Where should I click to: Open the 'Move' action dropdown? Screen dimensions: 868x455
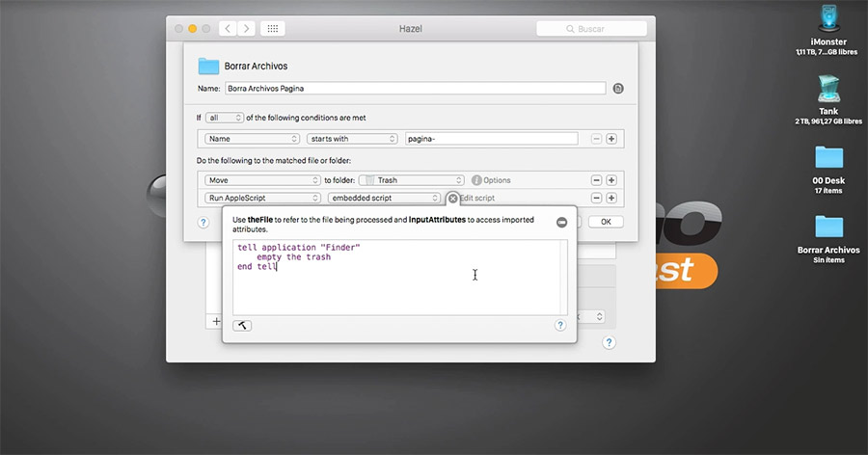[262, 180]
